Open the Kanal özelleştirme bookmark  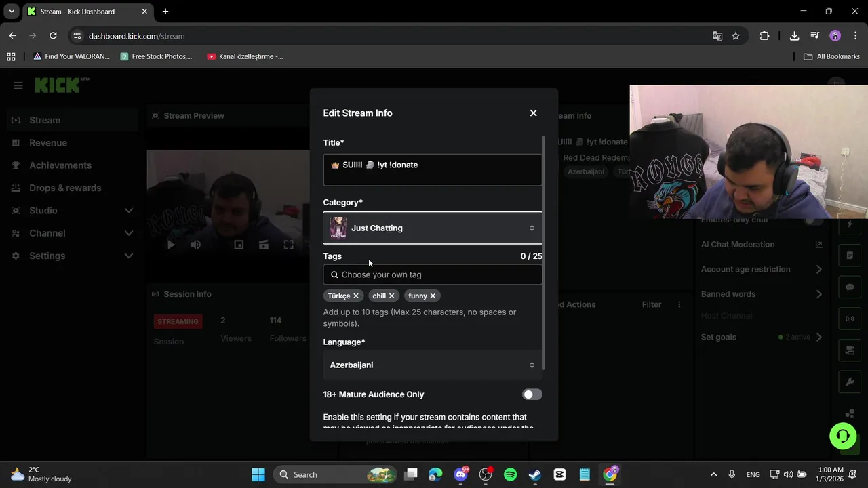pos(245,56)
